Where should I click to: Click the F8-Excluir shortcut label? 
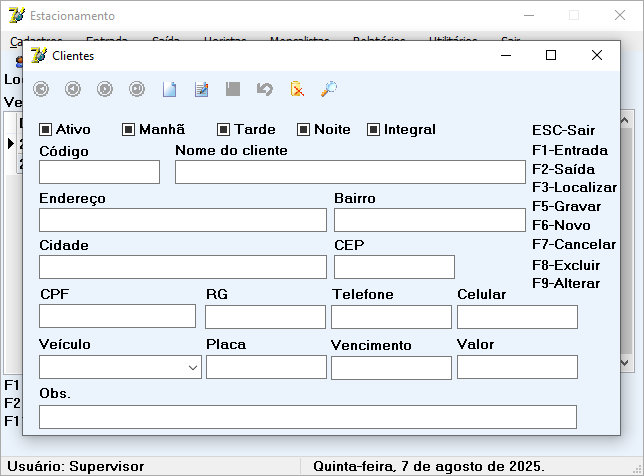coord(566,265)
